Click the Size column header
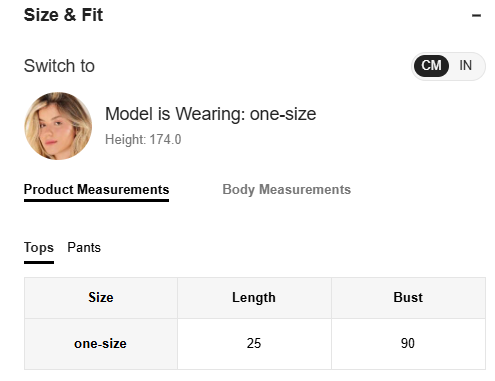Viewport: 495px width, 381px height. pos(101,298)
